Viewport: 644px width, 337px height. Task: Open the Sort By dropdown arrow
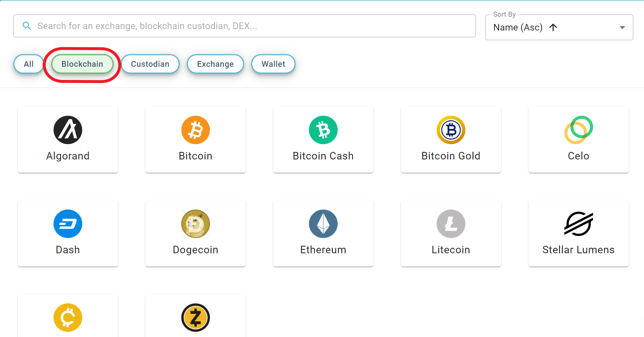622,28
